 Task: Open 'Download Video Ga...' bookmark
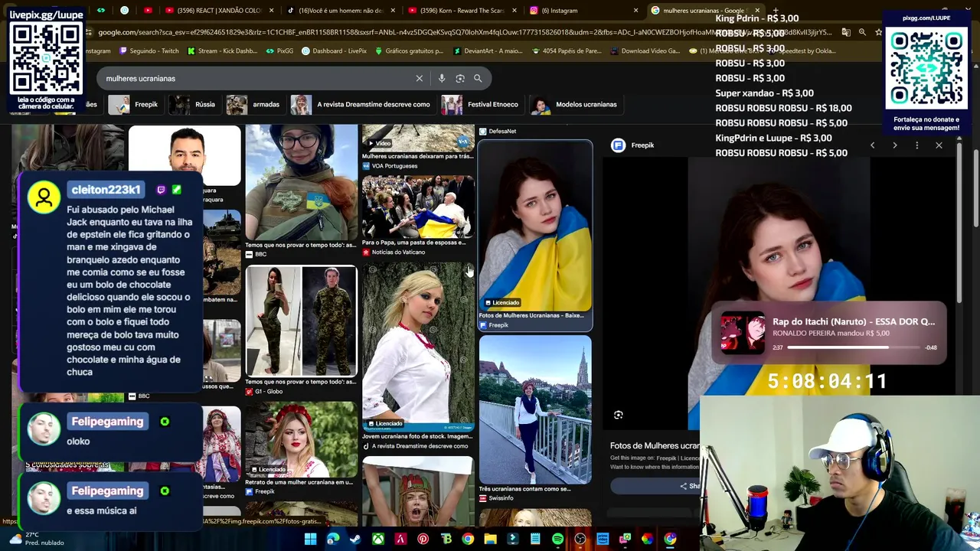click(644, 51)
